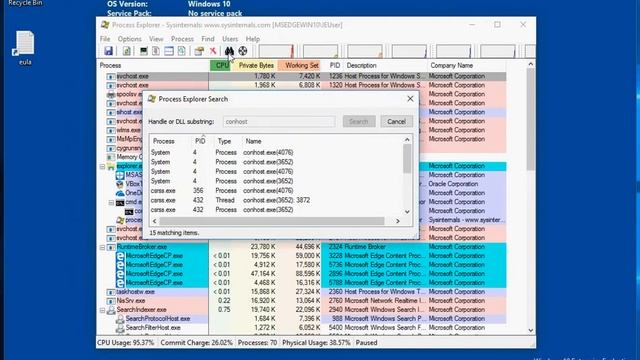The height and width of the screenshot is (360, 640).
Task: Click the icon beside NisSrv.exe
Action: [x=111, y=301]
